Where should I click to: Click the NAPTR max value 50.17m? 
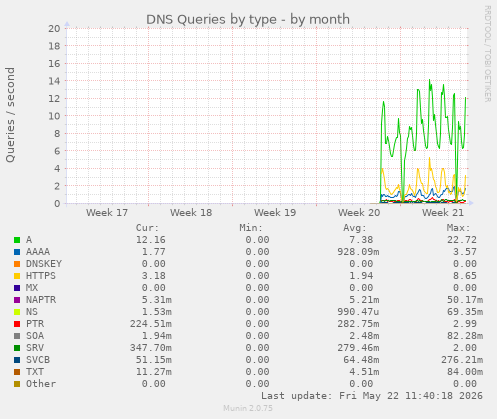click(465, 300)
